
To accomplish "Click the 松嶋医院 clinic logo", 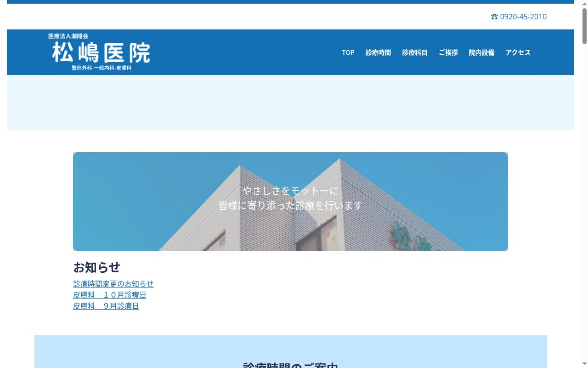I will [99, 52].
